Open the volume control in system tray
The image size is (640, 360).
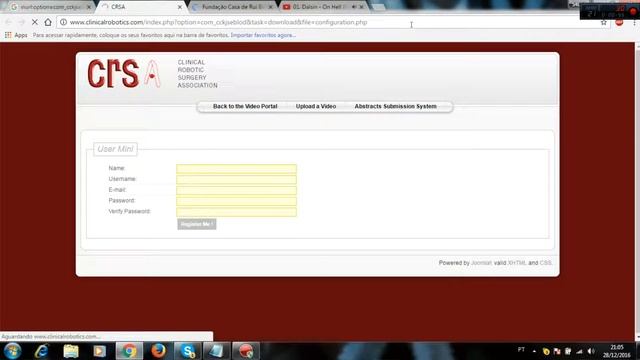tap(591, 351)
